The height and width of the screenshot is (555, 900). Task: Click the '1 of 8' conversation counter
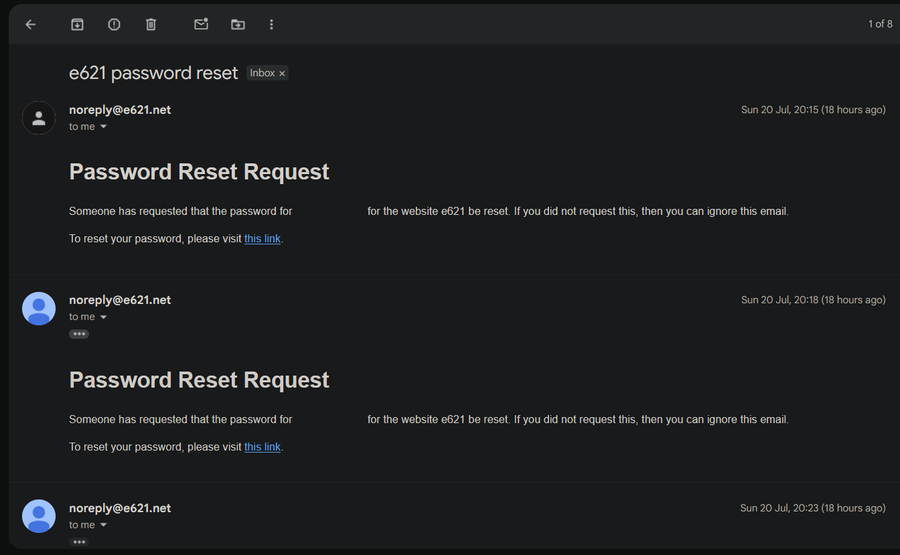tap(880, 24)
